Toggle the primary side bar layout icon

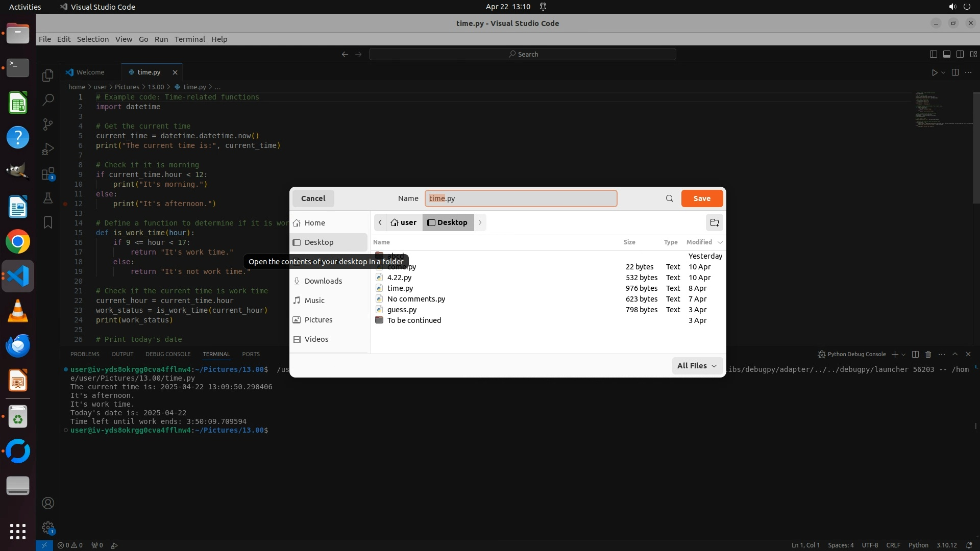[x=933, y=54]
